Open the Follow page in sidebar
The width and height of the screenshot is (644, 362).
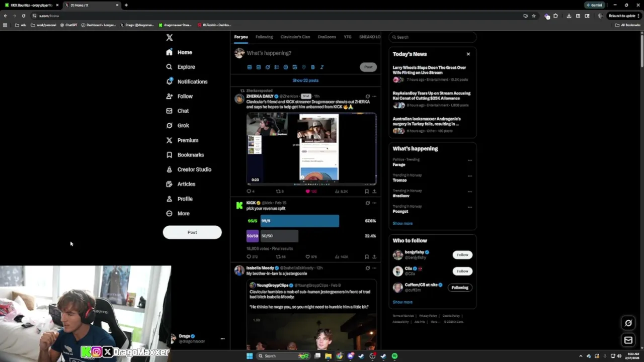pyautogui.click(x=179, y=96)
